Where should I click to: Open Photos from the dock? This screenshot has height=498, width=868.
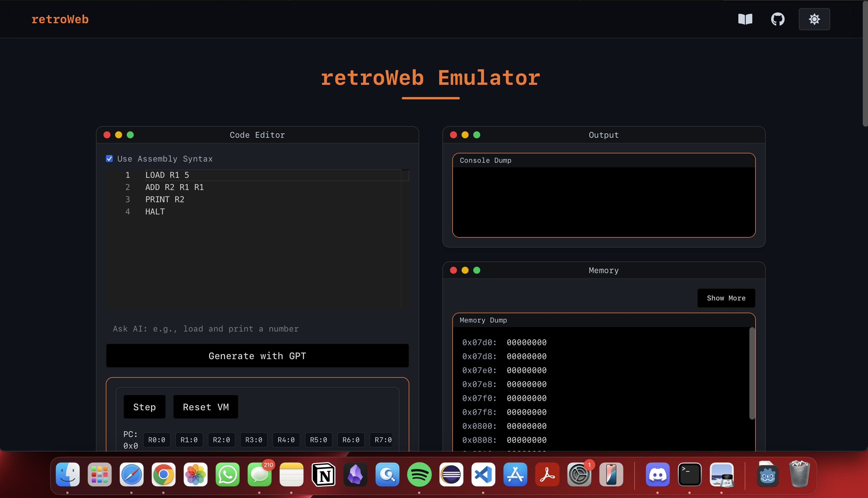click(x=196, y=474)
